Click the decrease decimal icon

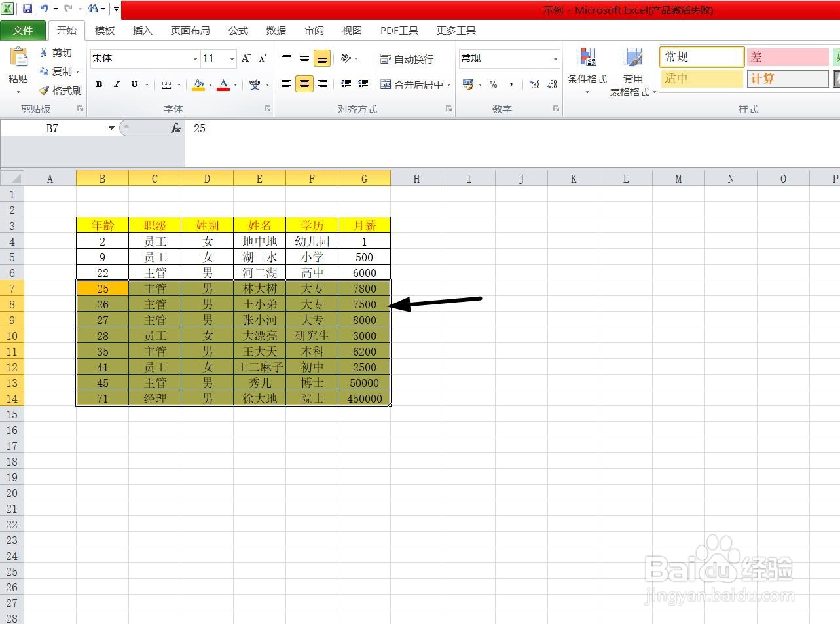click(552, 84)
